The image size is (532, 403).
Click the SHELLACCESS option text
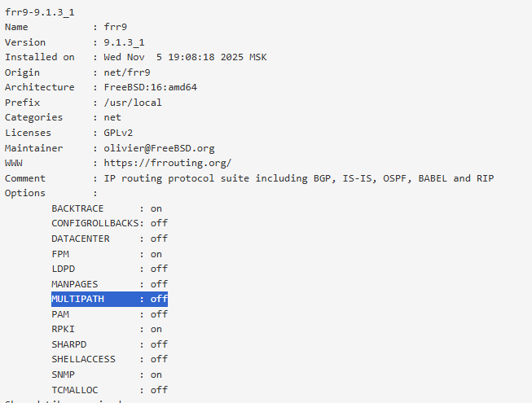point(83,359)
